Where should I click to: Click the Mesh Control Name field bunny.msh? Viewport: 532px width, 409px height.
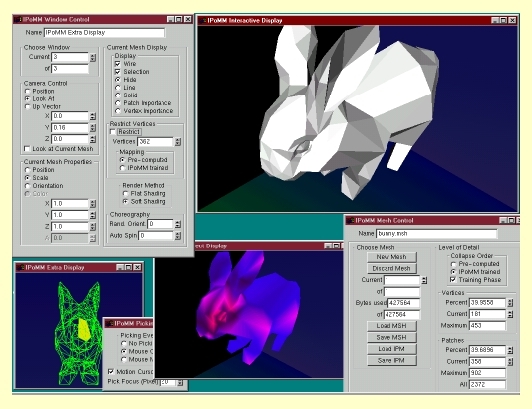point(437,234)
